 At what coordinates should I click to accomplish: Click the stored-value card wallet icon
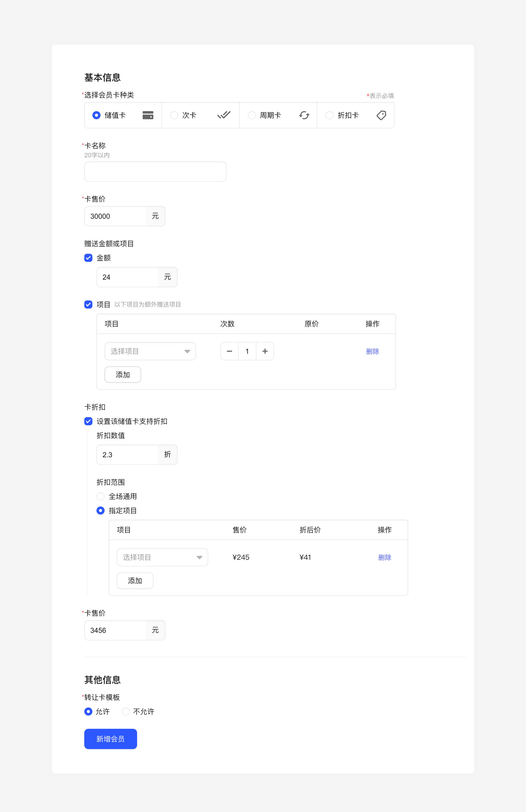(x=147, y=115)
